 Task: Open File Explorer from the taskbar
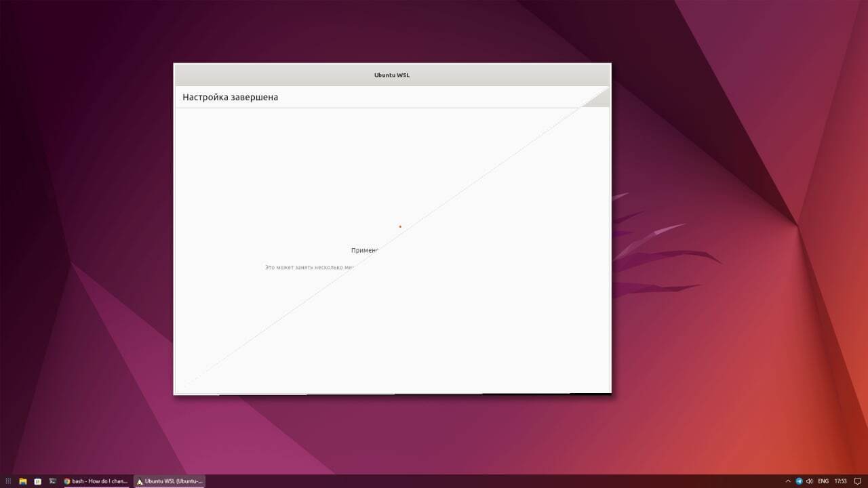(x=23, y=481)
